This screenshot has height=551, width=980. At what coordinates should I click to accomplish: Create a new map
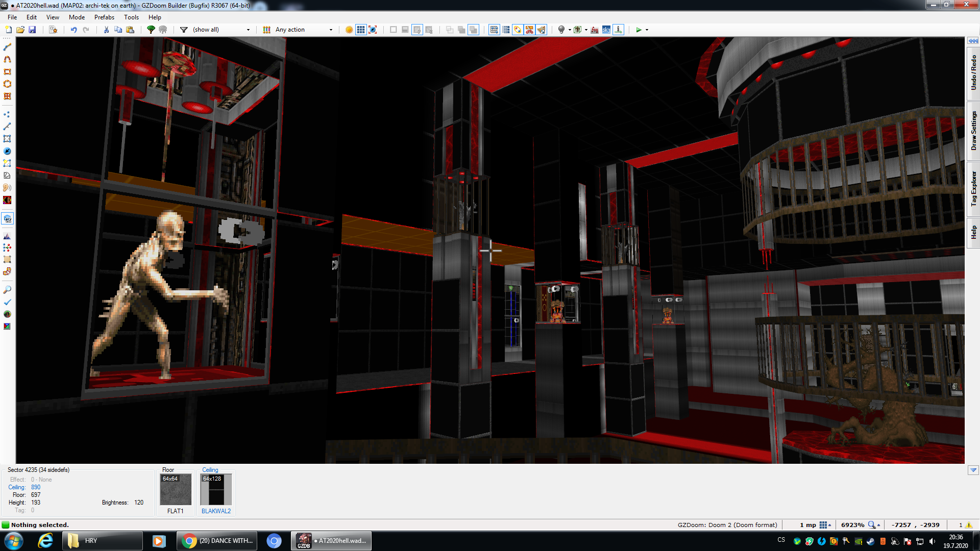(x=8, y=30)
